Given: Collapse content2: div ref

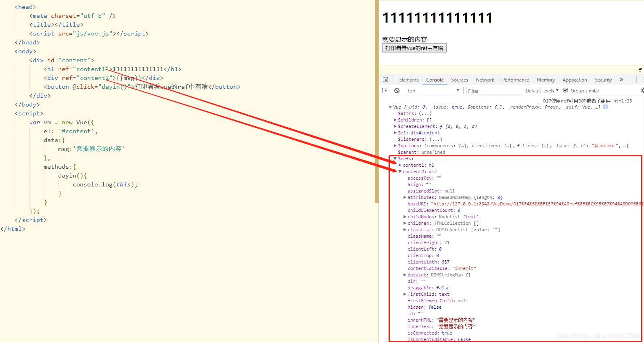Looking at the screenshot, I should pos(400,171).
